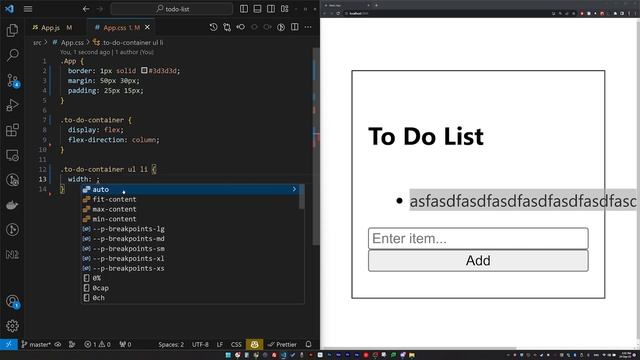This screenshot has height=360, width=640.
Task: Open Remote Explorer in activity bar
Action: pyautogui.click(x=12, y=155)
